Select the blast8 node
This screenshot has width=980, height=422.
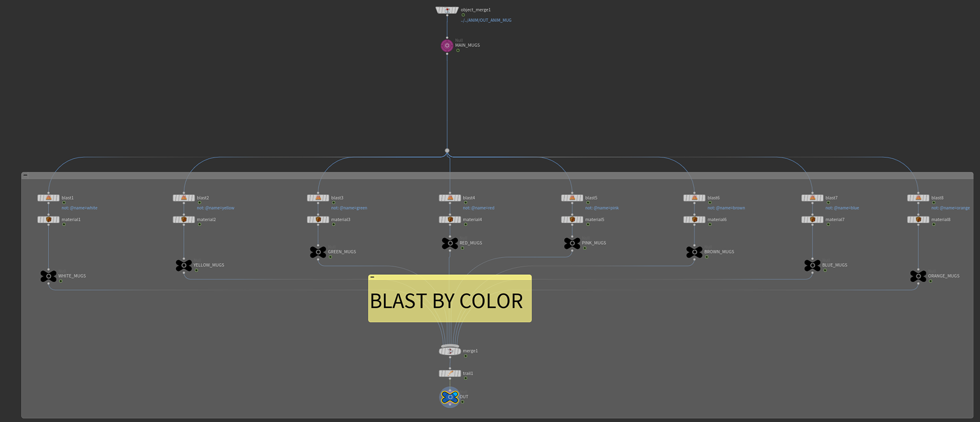pos(918,198)
